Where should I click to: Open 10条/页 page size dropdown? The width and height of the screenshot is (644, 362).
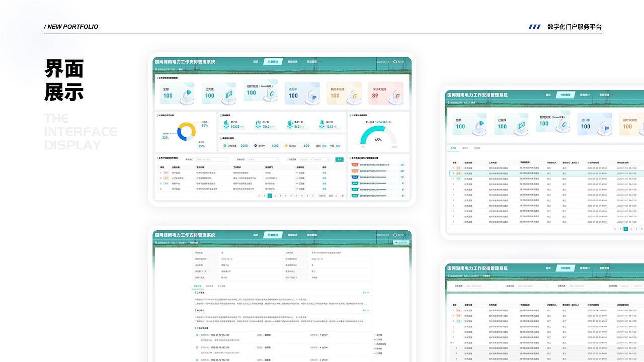[322, 196]
